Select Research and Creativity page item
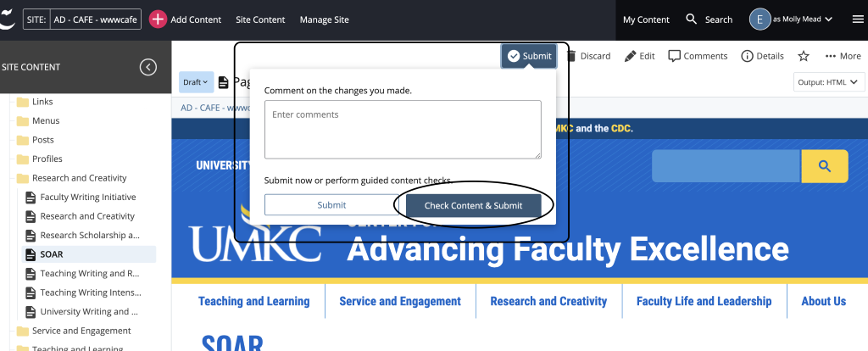868x351 pixels. click(x=87, y=216)
